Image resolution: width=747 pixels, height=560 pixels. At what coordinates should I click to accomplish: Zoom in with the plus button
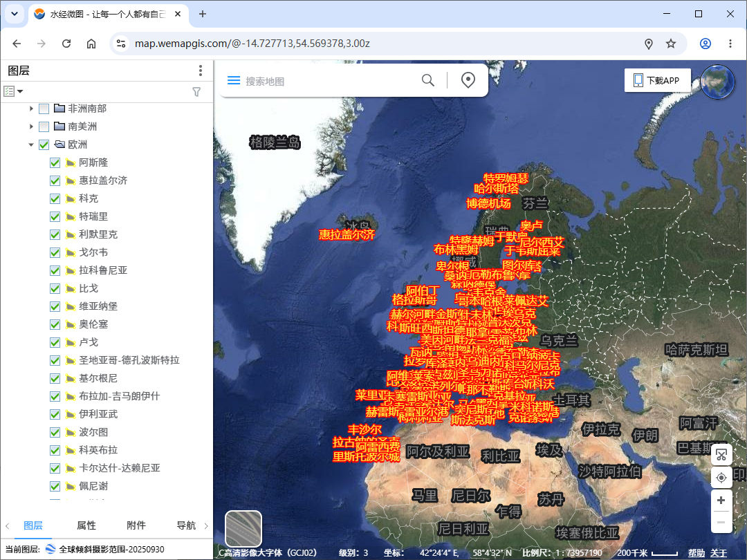721,501
